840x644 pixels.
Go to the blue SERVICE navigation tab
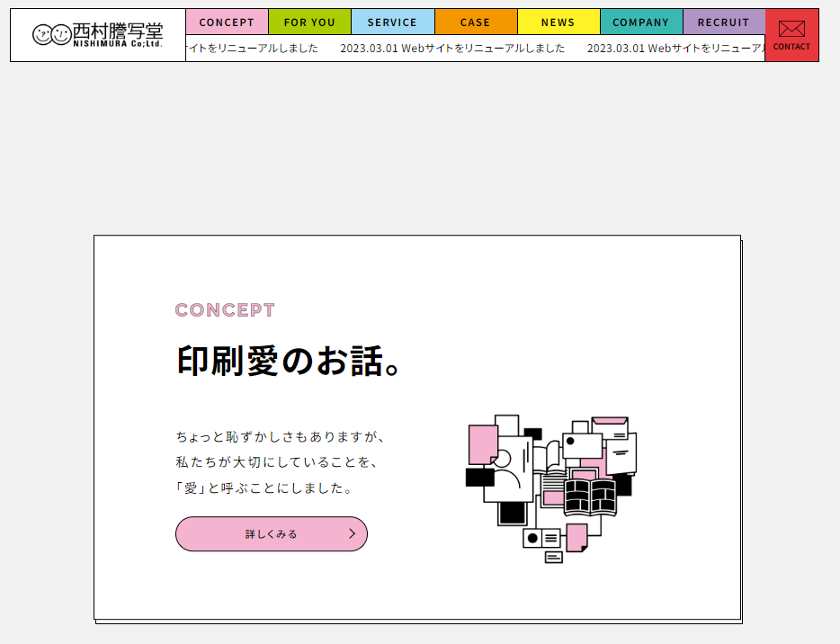coord(392,22)
